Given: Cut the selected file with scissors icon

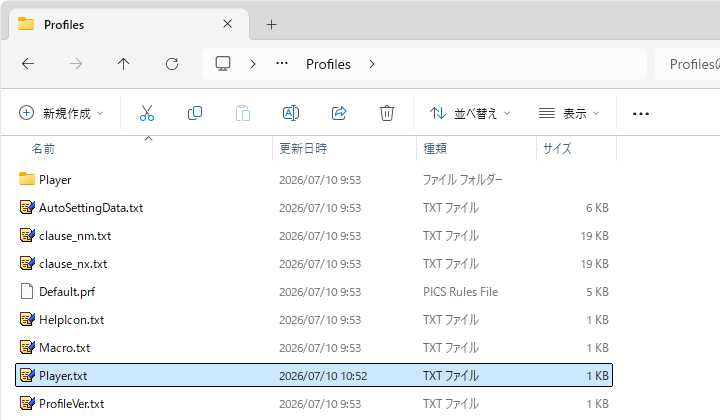Looking at the screenshot, I should (x=147, y=113).
